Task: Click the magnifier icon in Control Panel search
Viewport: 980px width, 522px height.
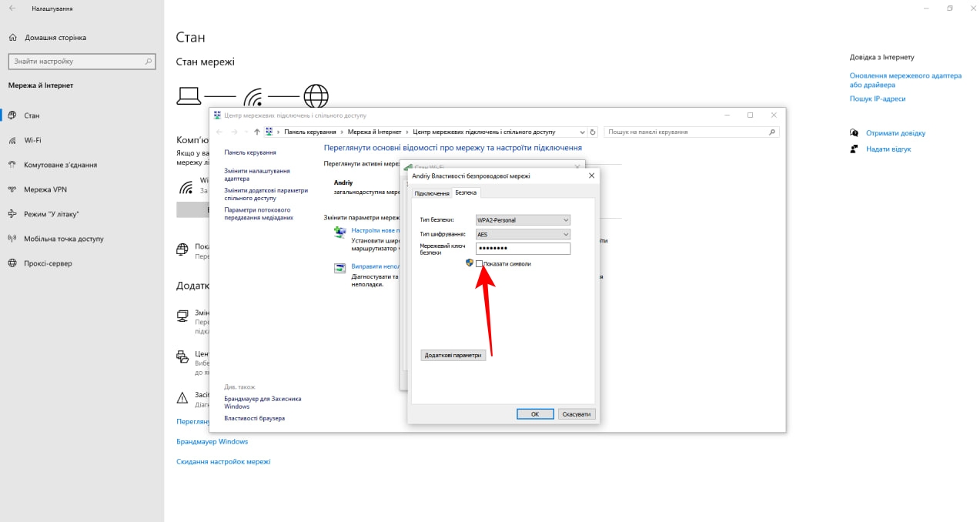Action: (x=773, y=132)
